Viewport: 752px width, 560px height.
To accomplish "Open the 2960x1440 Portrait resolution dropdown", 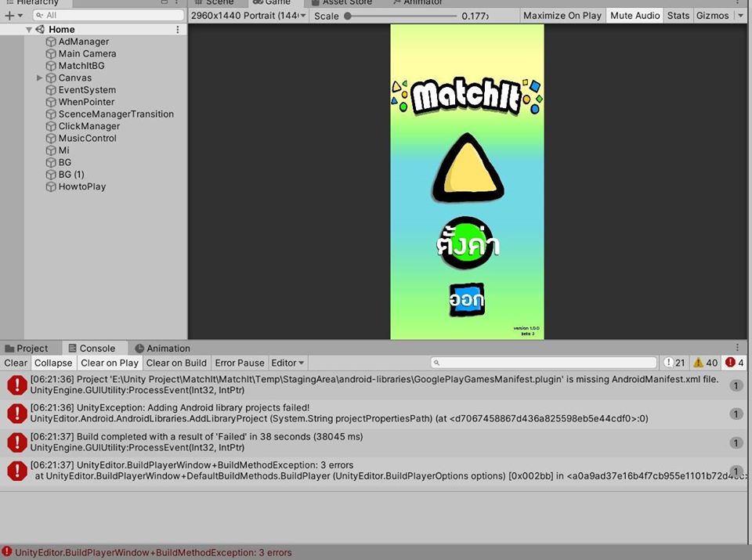I will [x=248, y=16].
